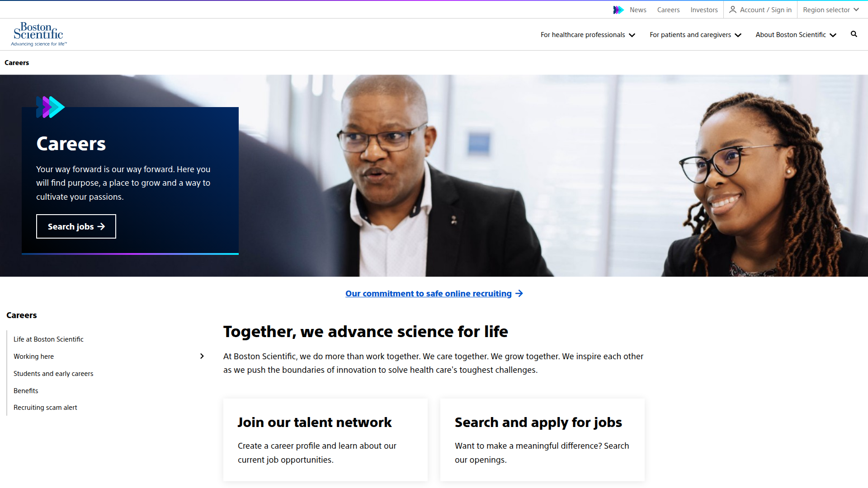
Task: Click the colorful arrow icon beside News
Action: tap(618, 10)
